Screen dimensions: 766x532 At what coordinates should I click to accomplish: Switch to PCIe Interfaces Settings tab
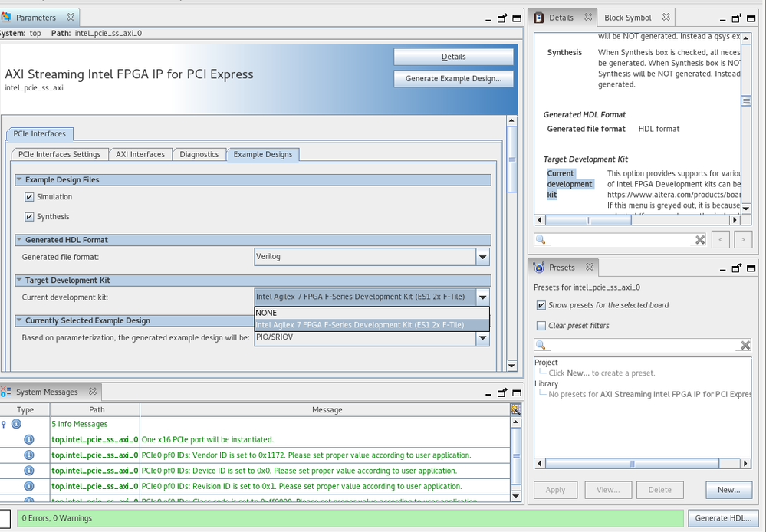coord(59,154)
